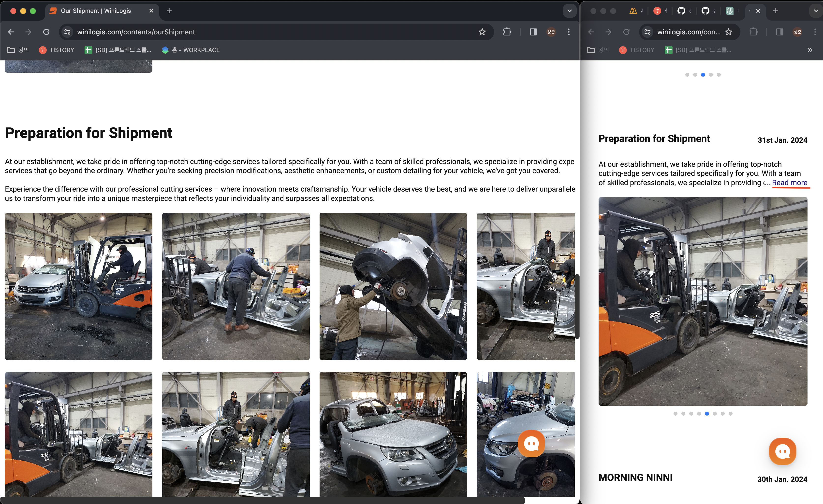
Task: Click the Read more link
Action: pyautogui.click(x=789, y=182)
